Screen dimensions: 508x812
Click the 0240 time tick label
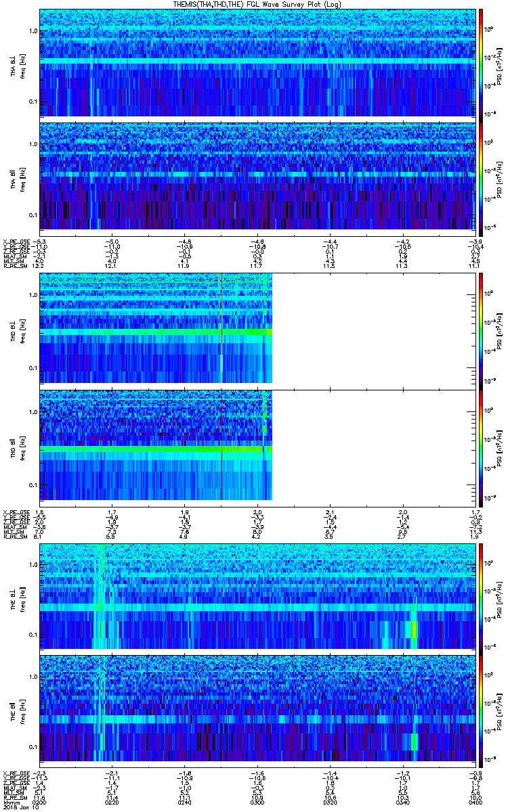184,801
